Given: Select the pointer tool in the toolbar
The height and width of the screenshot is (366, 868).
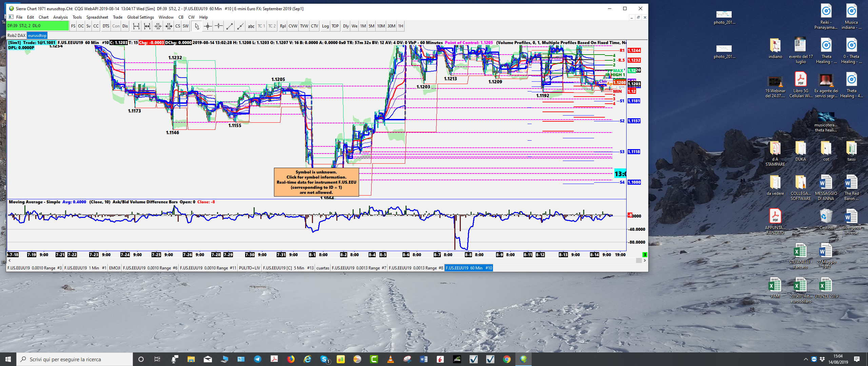Looking at the screenshot, I should [197, 26].
